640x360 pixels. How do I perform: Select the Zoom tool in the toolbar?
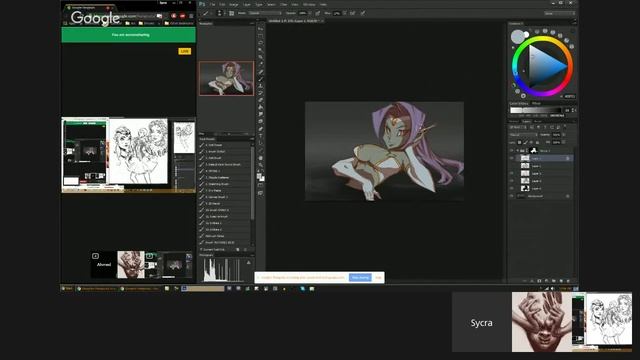(260, 165)
